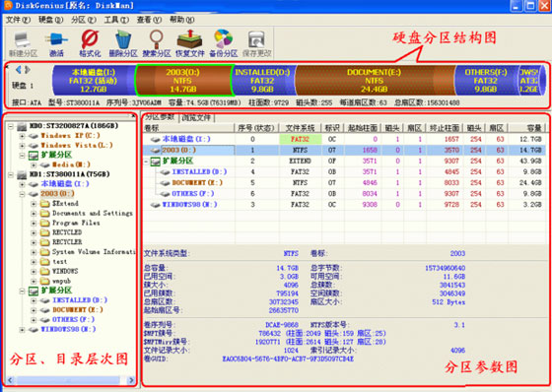Expand the Windows XP (C:) tree node
Screen dimensions: 552x392
pos(22,136)
